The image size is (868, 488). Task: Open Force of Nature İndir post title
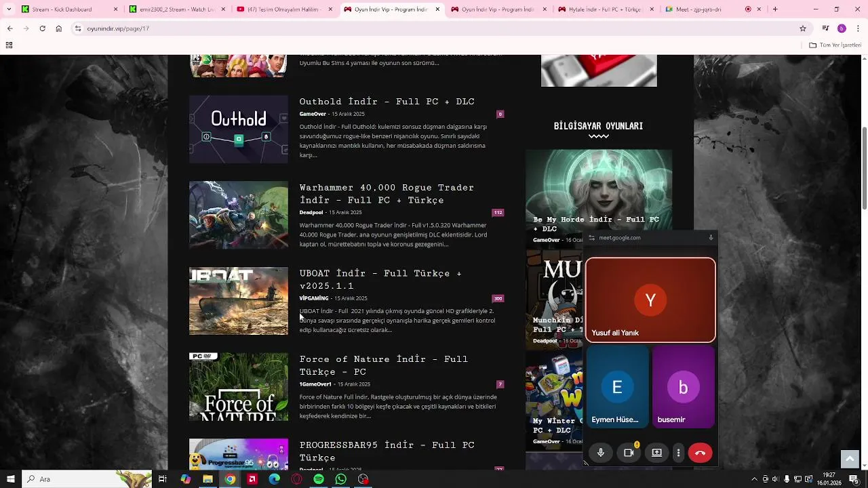pos(384,365)
